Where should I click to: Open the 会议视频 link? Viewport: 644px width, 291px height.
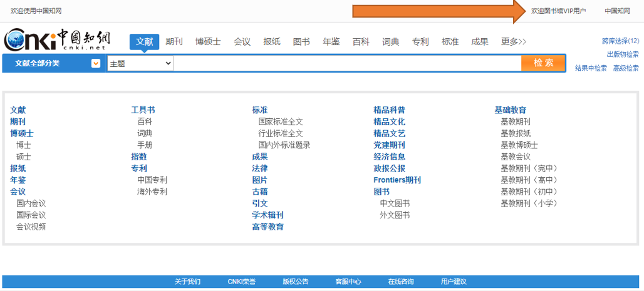[x=31, y=227]
